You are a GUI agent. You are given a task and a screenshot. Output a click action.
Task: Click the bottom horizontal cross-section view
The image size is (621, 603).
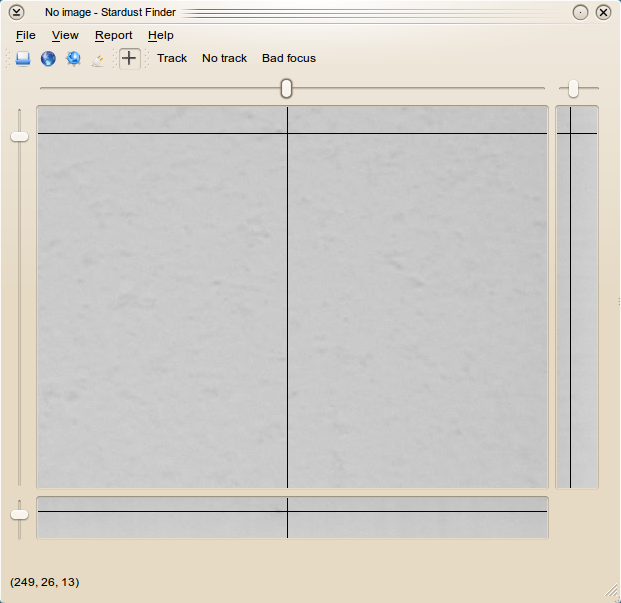[x=292, y=517]
